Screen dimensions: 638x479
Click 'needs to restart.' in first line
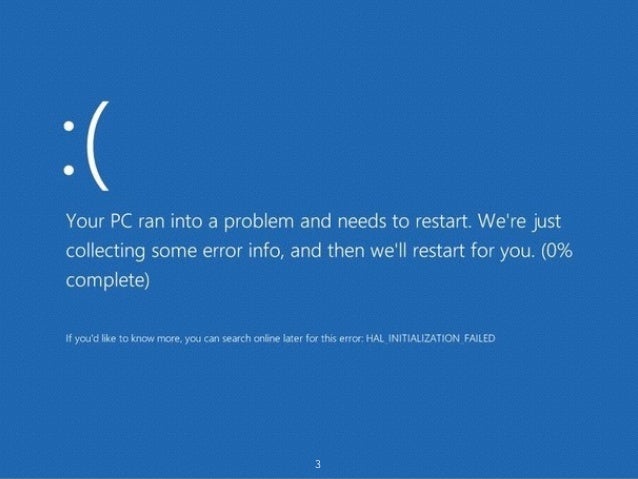coord(403,222)
